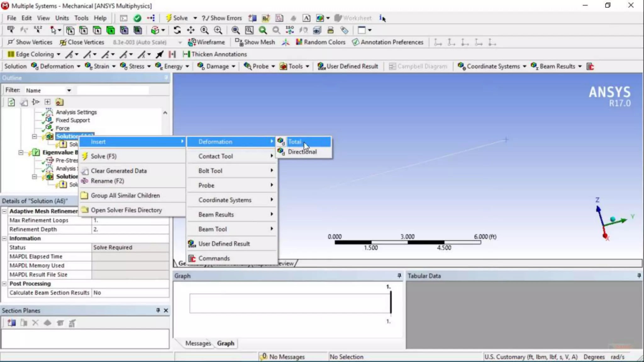Select Total from Deformation submenu

point(295,142)
